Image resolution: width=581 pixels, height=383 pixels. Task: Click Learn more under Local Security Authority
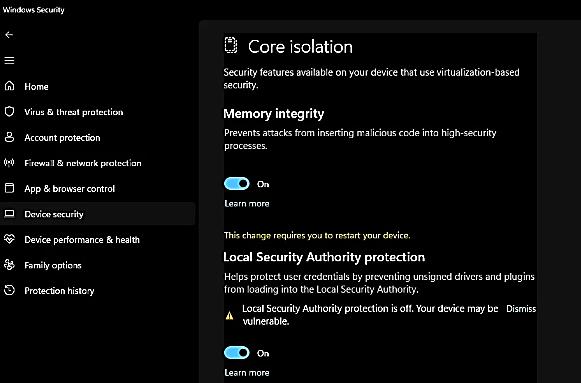[247, 373]
